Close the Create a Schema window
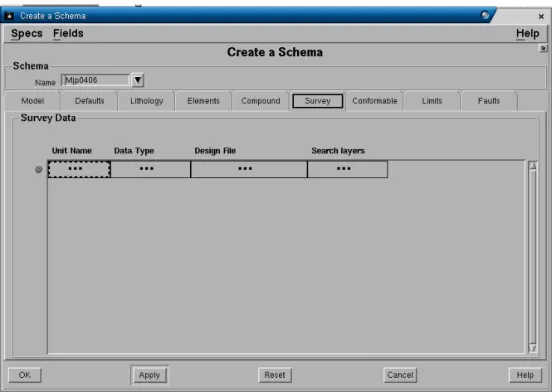552x392 pixels. tap(541, 16)
